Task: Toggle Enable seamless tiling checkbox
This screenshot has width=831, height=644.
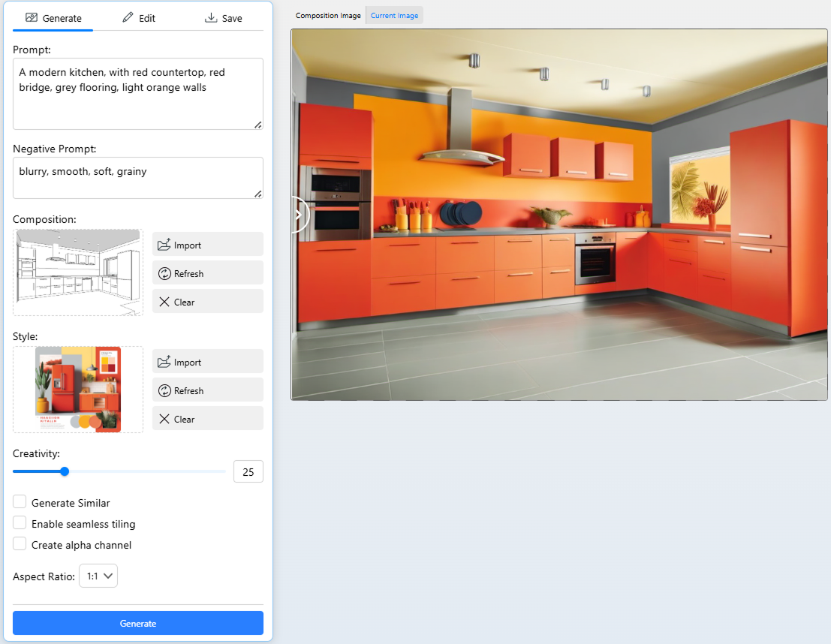Action: pyautogui.click(x=20, y=523)
